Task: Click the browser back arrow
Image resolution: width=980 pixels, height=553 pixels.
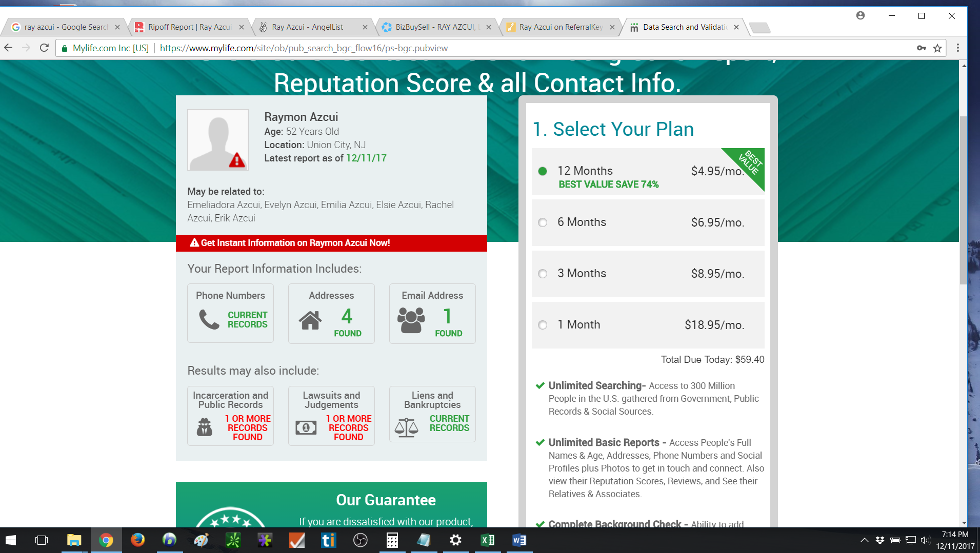Action: tap(9, 48)
